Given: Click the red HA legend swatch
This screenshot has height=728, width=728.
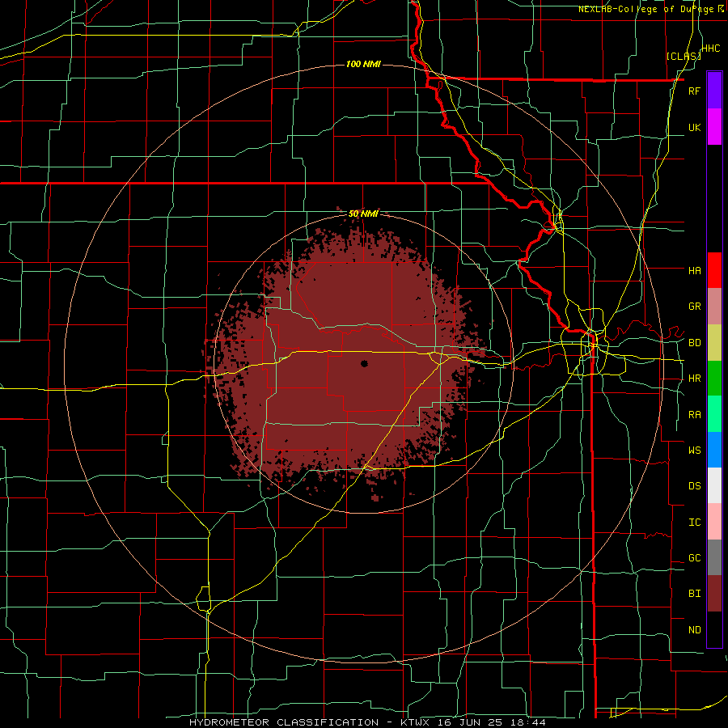Looking at the screenshot, I should pyautogui.click(x=714, y=270).
